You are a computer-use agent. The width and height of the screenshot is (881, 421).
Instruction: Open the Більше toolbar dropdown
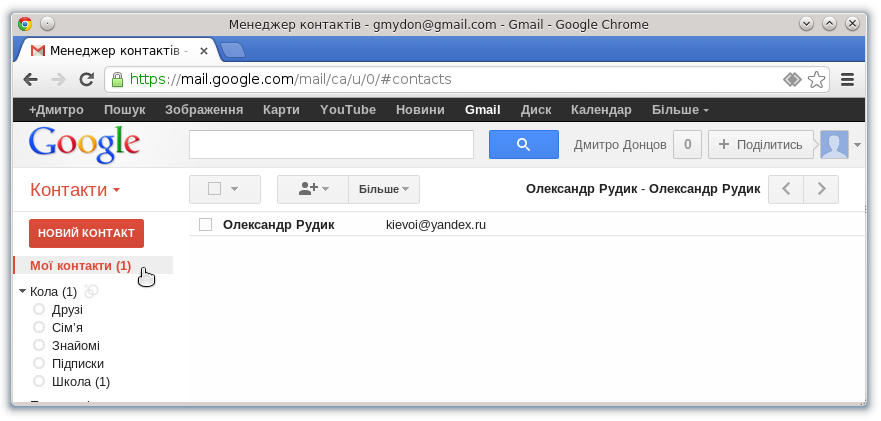click(x=384, y=189)
